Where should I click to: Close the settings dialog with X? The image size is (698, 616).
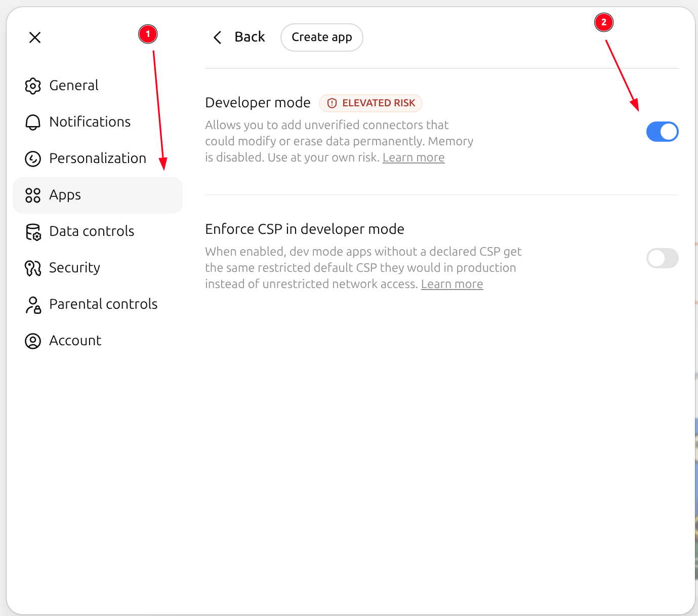[x=35, y=37]
